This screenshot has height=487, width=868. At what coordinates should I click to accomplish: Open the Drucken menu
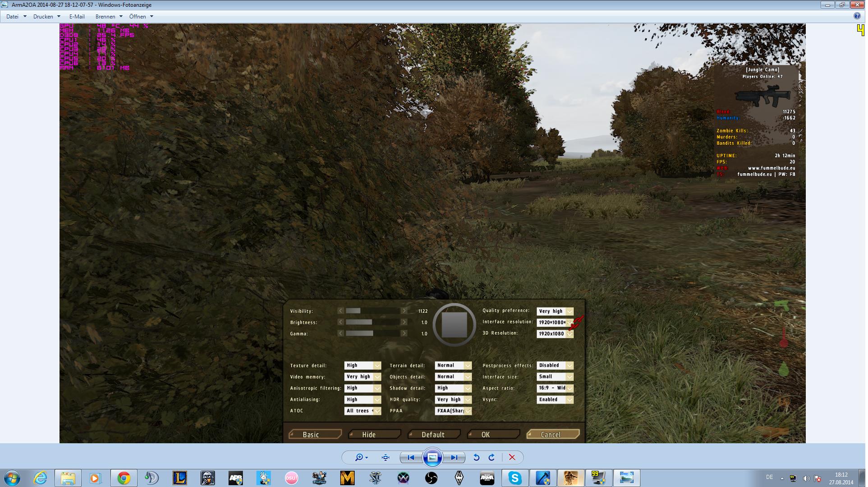(x=46, y=16)
